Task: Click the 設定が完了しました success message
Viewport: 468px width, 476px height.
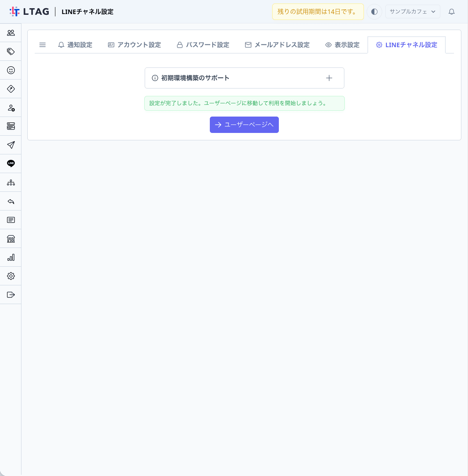Action: coord(245,103)
